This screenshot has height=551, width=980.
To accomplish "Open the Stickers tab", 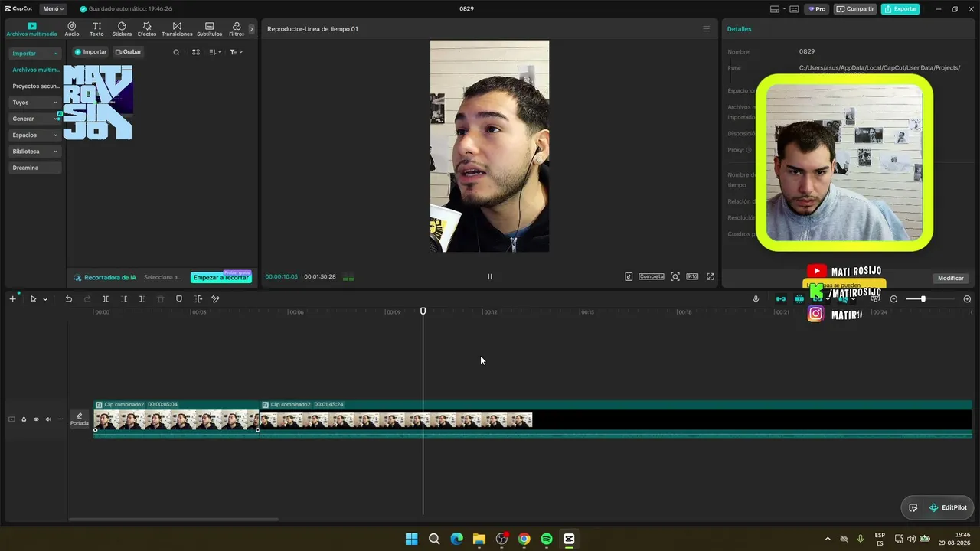I will pos(122,29).
